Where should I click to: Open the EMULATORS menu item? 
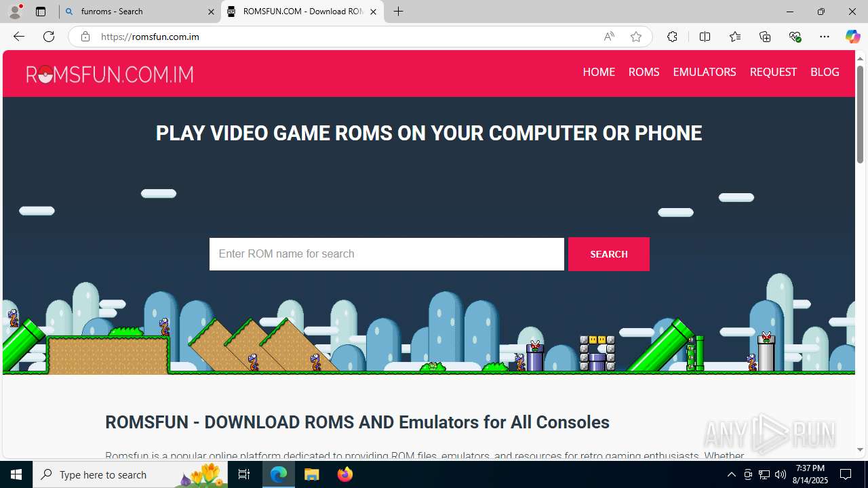point(705,72)
